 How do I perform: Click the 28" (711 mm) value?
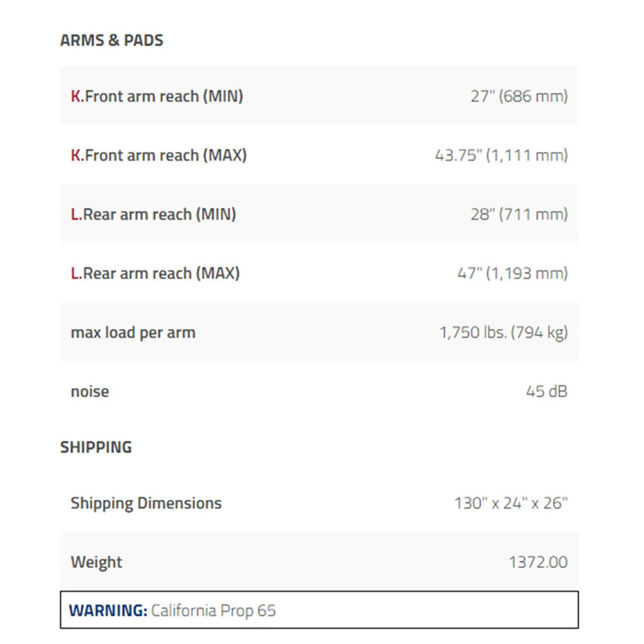click(x=519, y=214)
